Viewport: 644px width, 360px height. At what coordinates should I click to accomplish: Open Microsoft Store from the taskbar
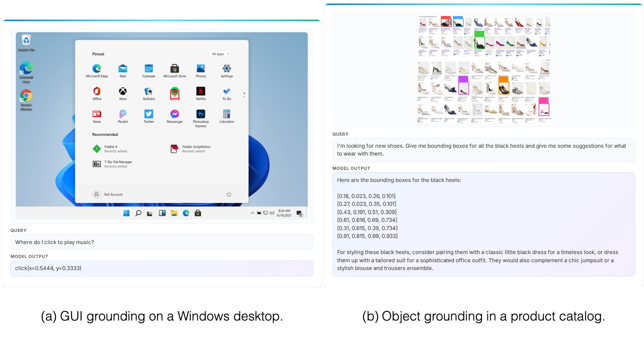tap(198, 213)
